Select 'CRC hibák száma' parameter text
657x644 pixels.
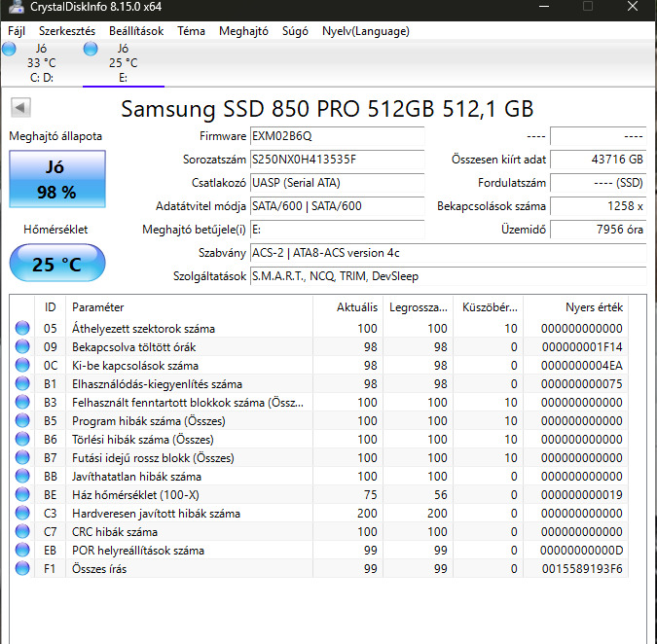[115, 532]
